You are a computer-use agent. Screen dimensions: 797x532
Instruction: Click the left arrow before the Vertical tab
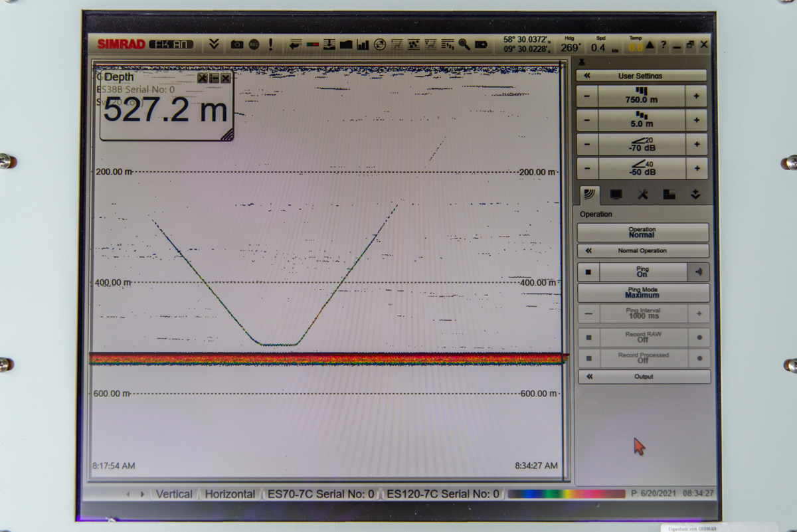pyautogui.click(x=130, y=494)
